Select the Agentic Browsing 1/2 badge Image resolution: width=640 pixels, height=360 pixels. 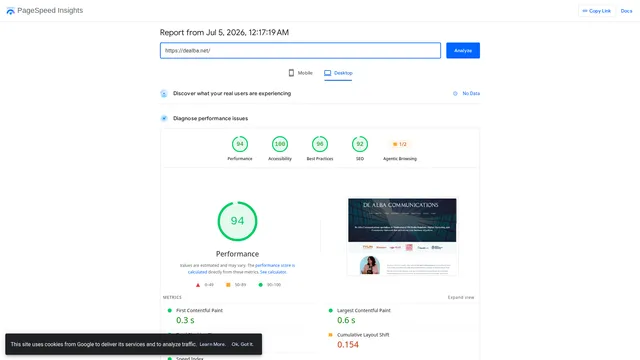pos(400,144)
